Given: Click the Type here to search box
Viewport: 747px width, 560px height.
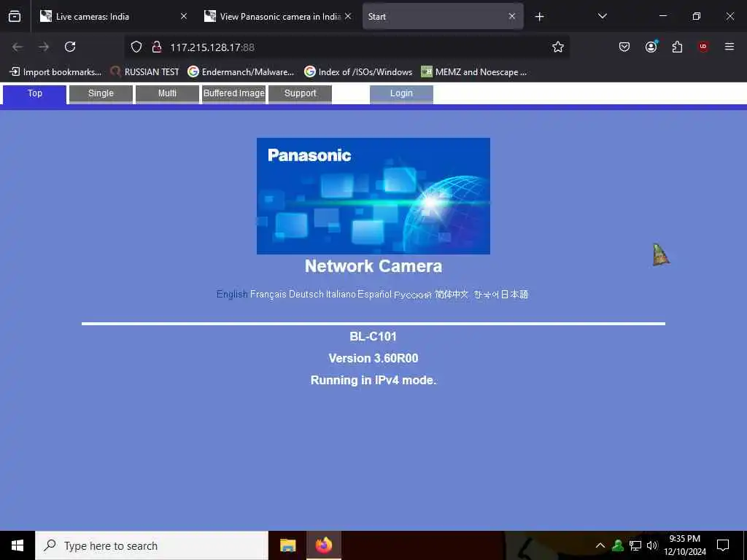Looking at the screenshot, I should click(x=152, y=545).
